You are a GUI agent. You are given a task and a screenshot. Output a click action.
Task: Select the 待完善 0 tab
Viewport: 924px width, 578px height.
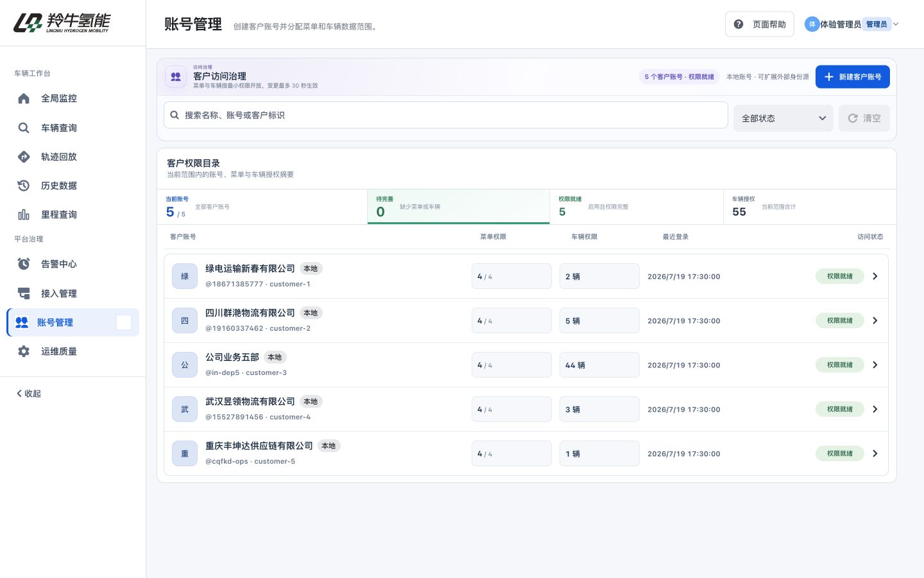[459, 207]
